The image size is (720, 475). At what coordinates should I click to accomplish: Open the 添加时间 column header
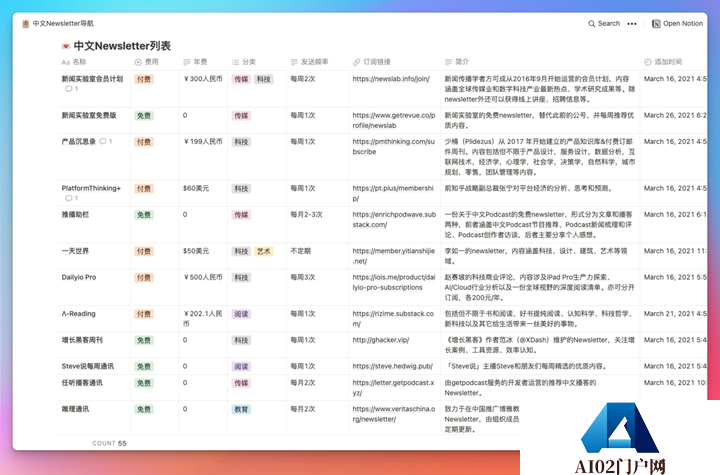[x=663, y=62]
